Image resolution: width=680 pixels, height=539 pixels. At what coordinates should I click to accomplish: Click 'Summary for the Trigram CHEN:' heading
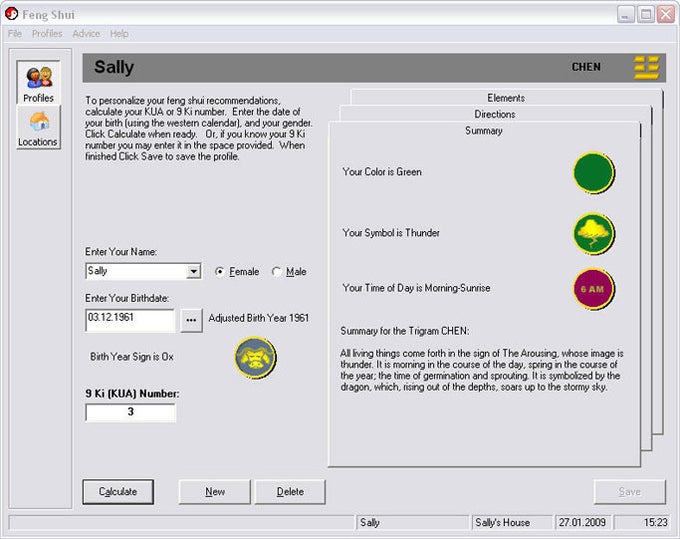[x=405, y=331]
